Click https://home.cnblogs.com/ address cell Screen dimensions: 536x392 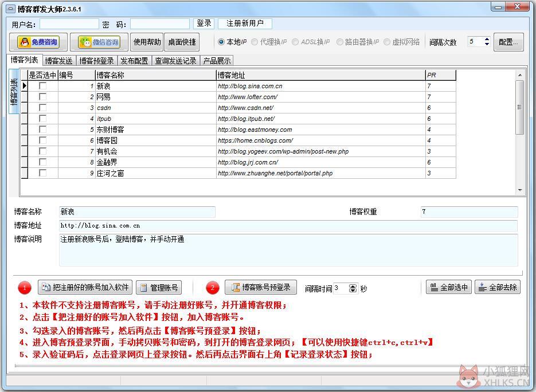pyautogui.click(x=321, y=140)
